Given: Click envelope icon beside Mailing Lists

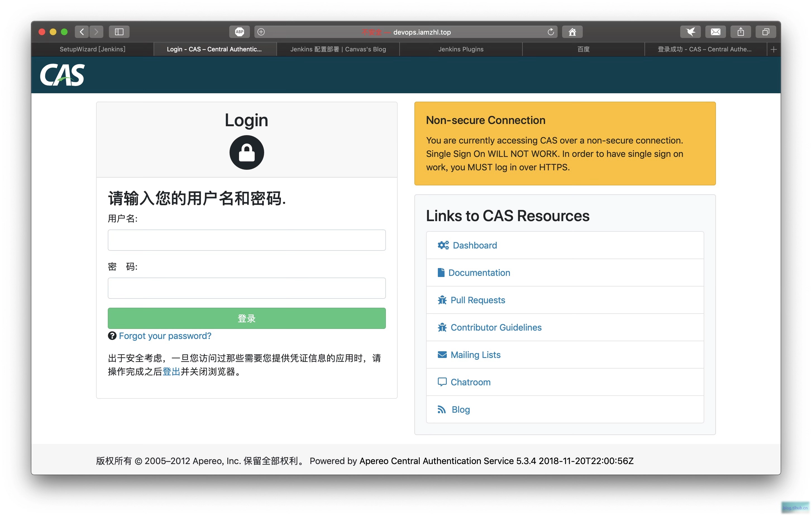Looking at the screenshot, I should pos(442,354).
